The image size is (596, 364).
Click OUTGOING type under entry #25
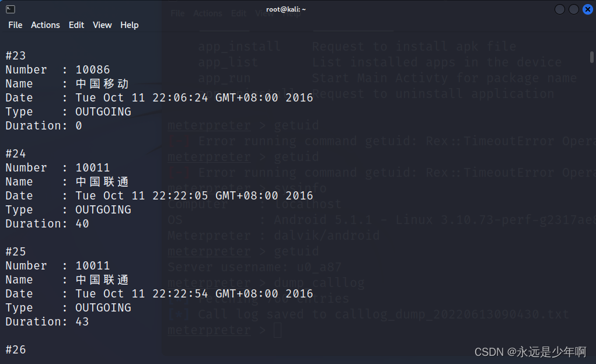[x=103, y=308]
